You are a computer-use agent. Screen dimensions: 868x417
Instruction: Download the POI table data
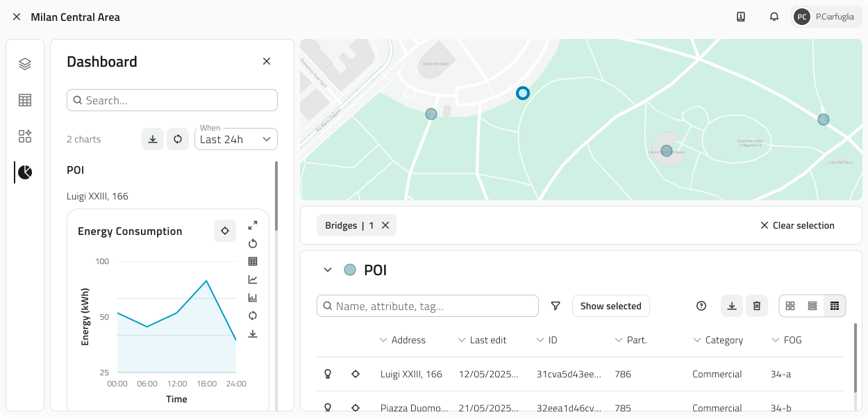(x=731, y=306)
